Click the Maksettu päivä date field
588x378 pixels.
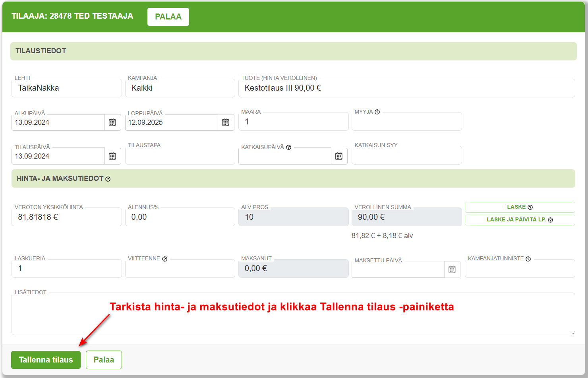coord(398,269)
